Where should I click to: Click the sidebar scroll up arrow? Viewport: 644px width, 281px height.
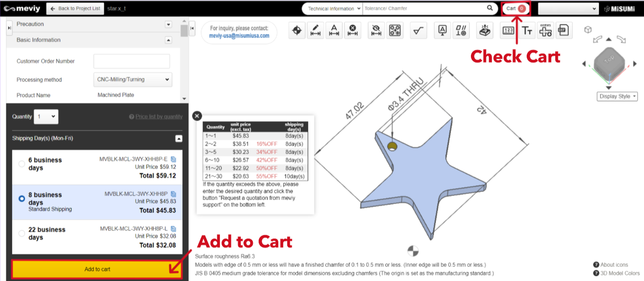tap(184, 21)
